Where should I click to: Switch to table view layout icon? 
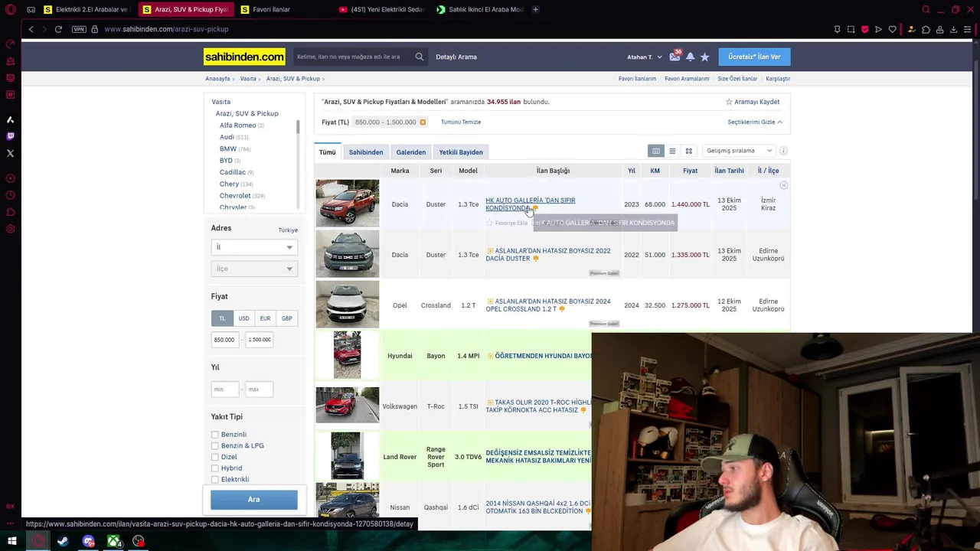click(x=655, y=151)
